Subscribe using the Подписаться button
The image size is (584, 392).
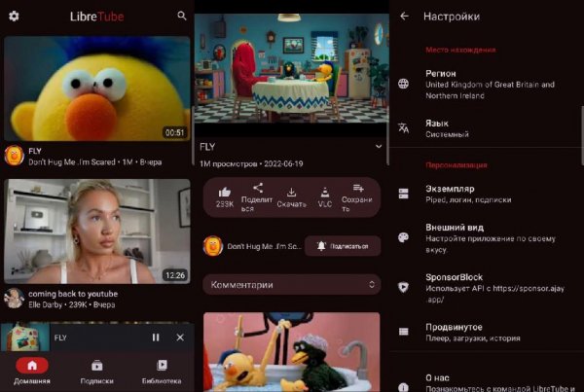(x=343, y=246)
